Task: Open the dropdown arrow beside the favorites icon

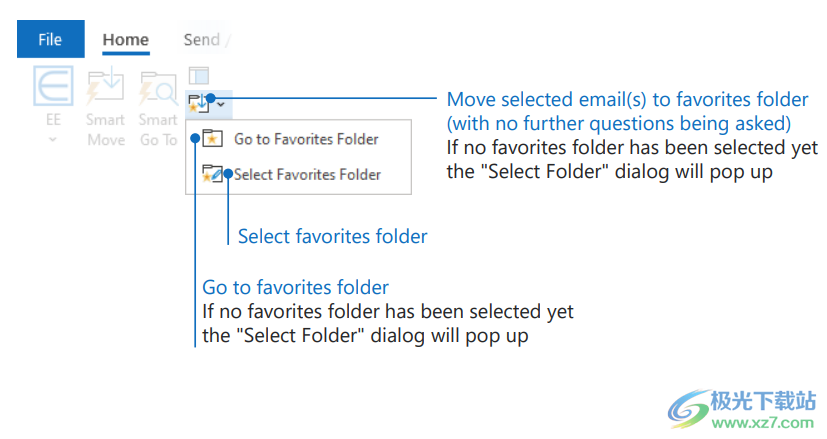Action: pyautogui.click(x=221, y=103)
